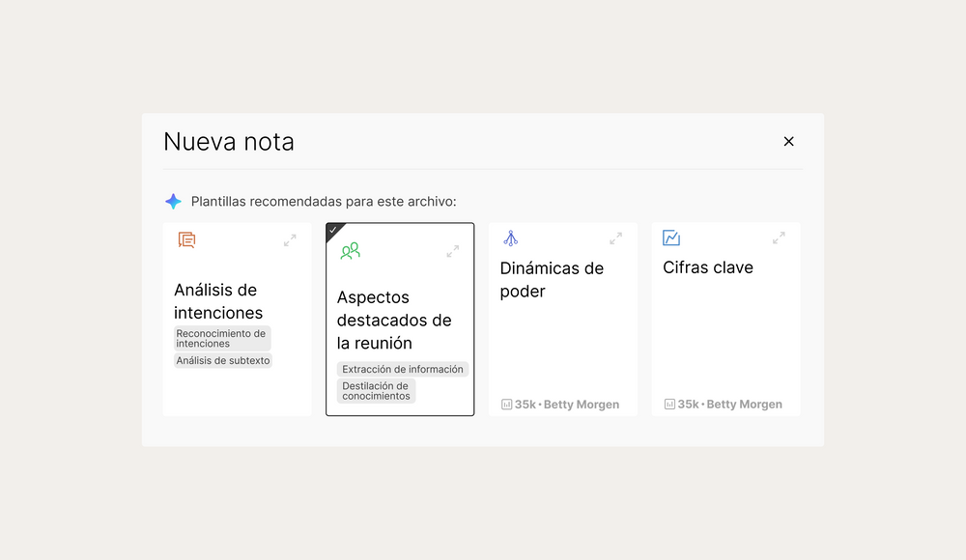
Task: Expand the Análisis de intenciones template card
Action: point(290,239)
